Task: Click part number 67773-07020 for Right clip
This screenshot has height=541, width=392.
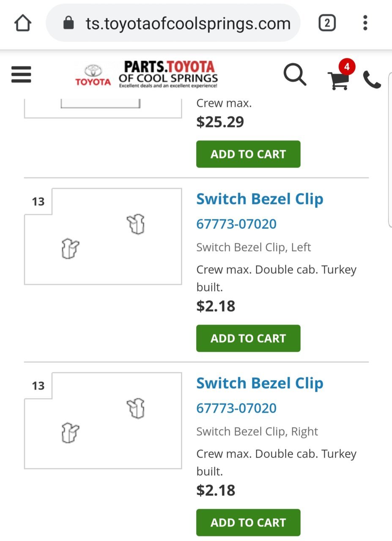Action: (236, 408)
